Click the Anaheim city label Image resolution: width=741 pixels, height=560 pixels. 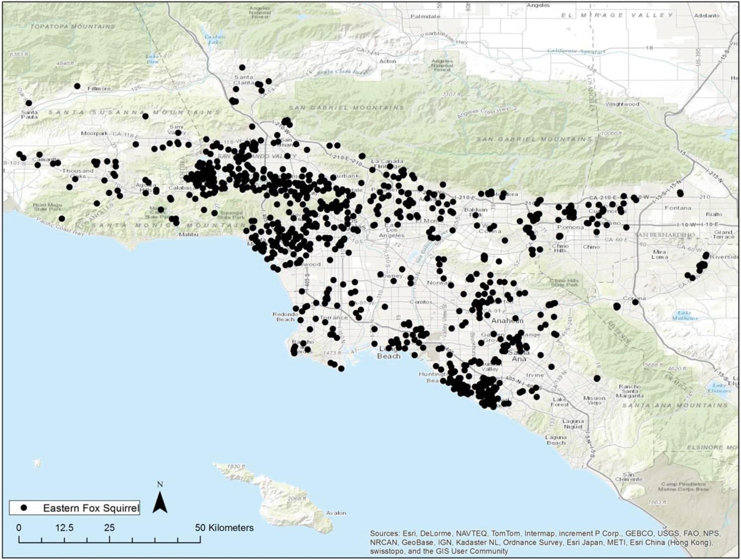click(507, 321)
